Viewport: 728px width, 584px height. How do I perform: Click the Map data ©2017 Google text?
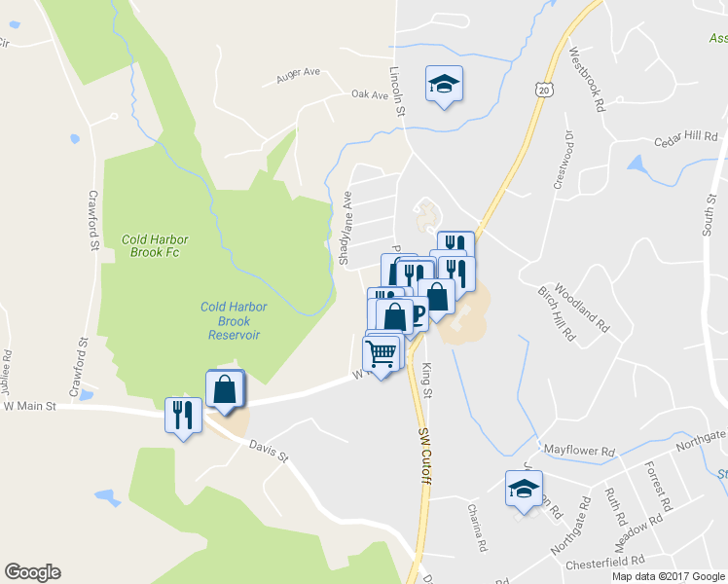668,577
